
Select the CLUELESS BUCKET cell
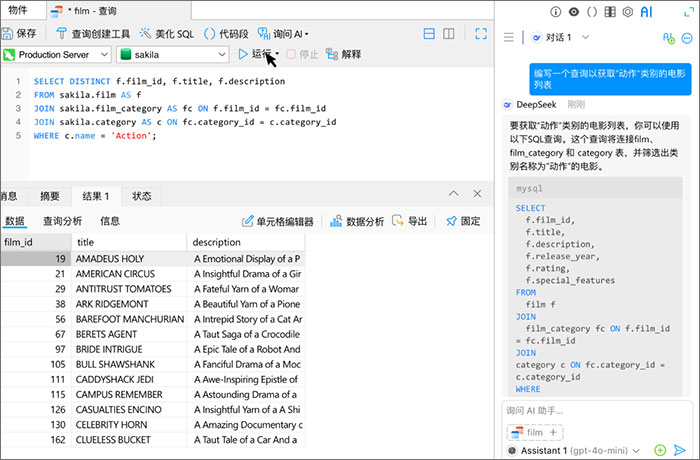tap(129, 440)
